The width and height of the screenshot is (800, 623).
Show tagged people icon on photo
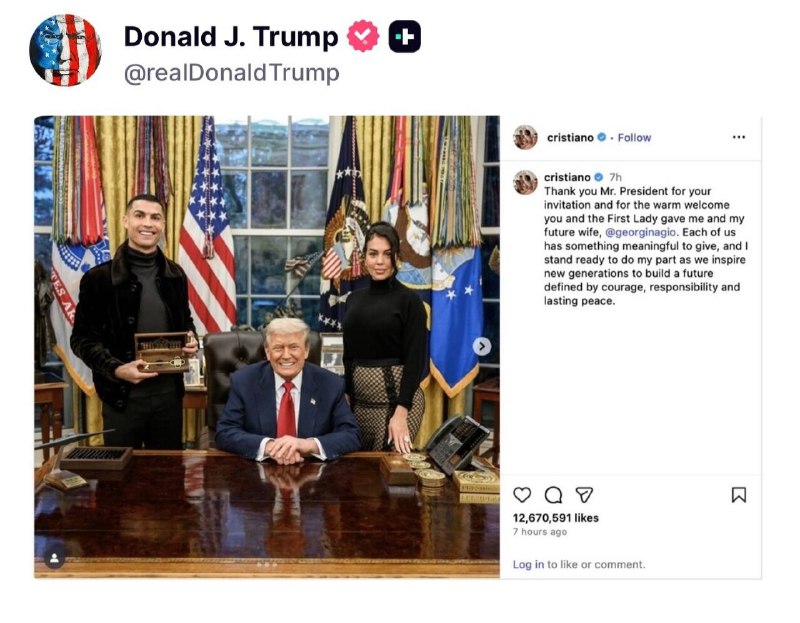pos(55,559)
